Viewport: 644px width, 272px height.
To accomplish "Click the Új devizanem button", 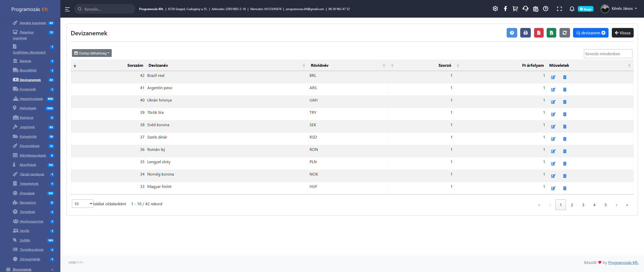I will pyautogui.click(x=590, y=33).
